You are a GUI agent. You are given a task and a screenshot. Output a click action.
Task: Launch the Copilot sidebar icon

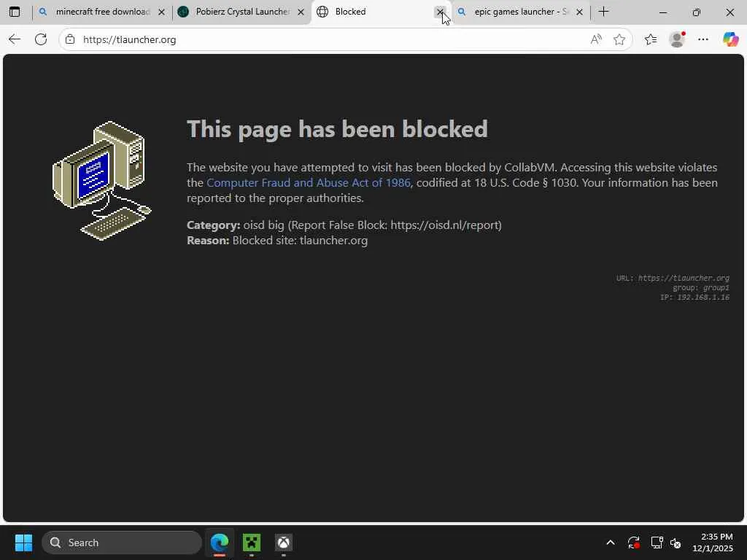click(x=730, y=39)
